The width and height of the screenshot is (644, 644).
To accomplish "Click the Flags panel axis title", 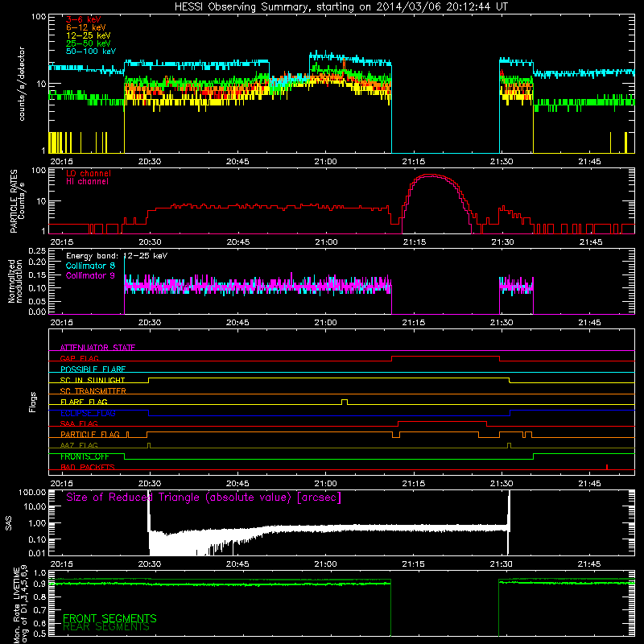I will point(32,402).
